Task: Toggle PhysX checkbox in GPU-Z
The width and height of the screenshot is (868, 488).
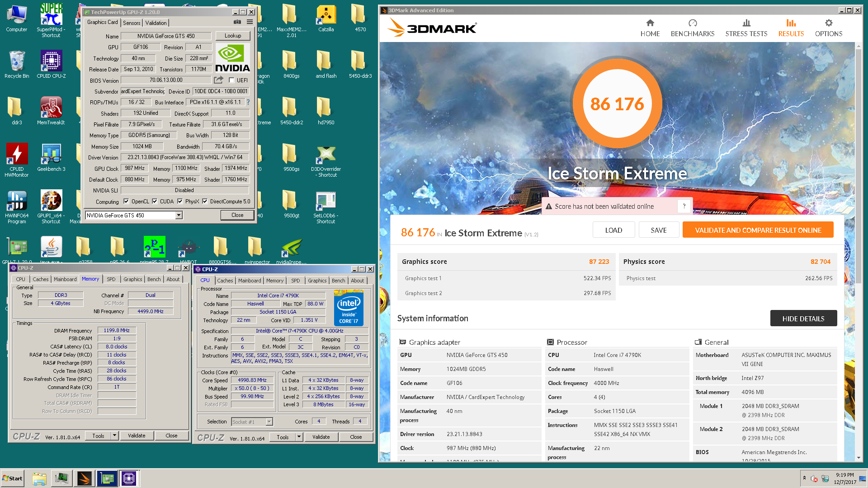Action: 180,201
